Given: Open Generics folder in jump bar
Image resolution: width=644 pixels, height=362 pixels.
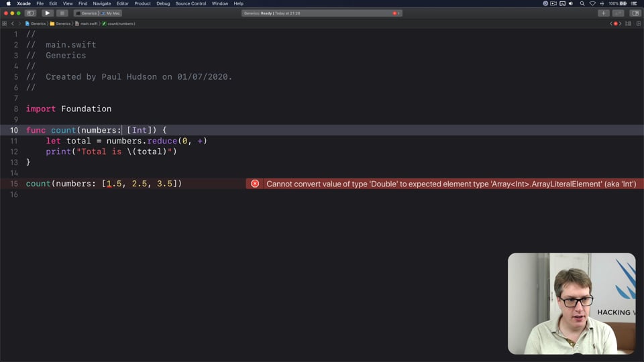Looking at the screenshot, I should 60,23.
